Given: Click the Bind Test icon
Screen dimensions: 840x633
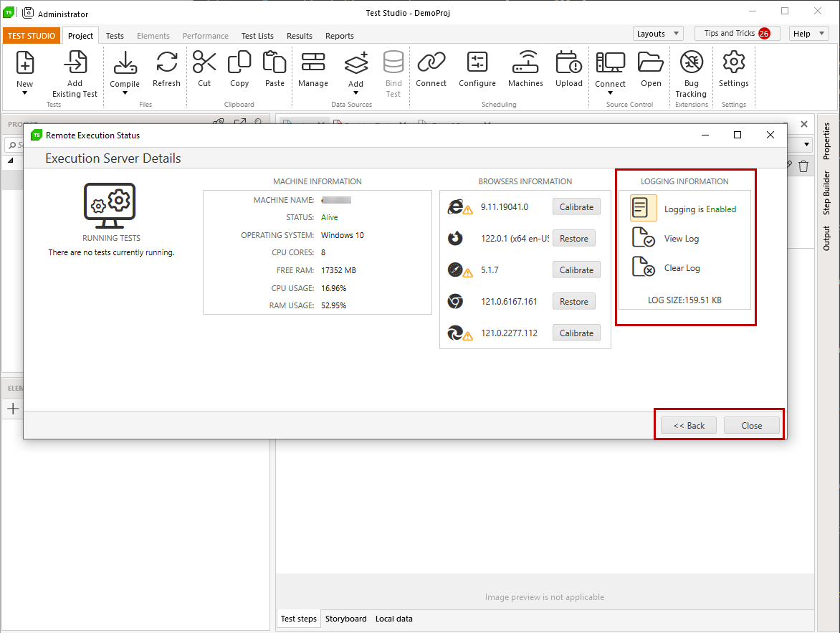Looking at the screenshot, I should (x=393, y=62).
